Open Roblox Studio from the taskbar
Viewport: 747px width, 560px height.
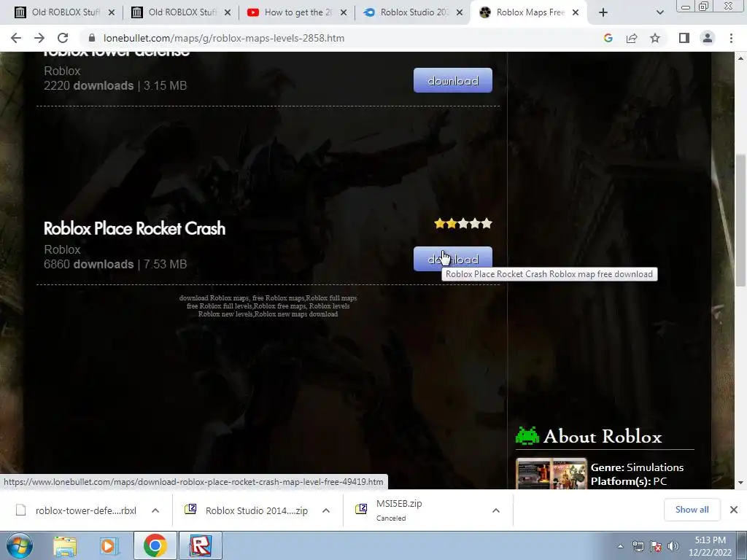click(201, 545)
